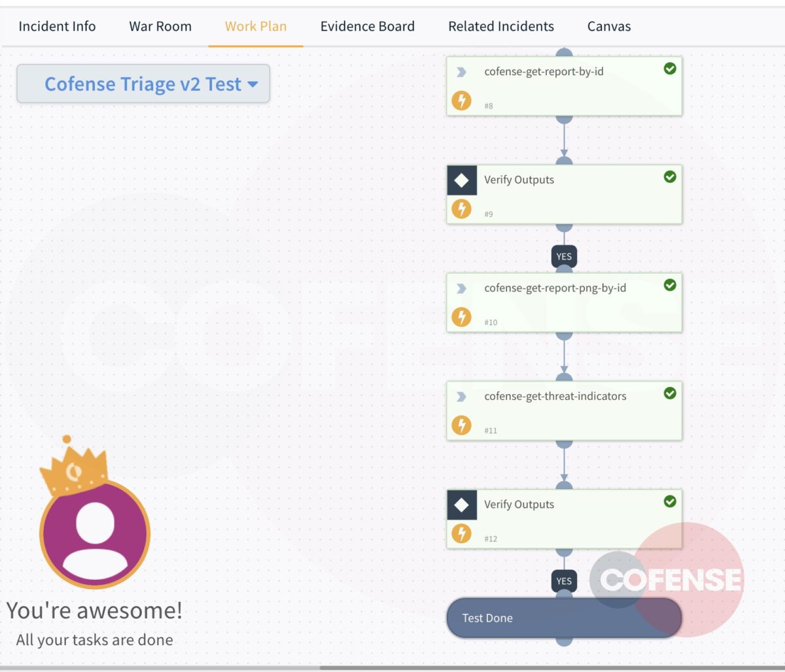The height and width of the screenshot is (672, 785).
Task: Click green checkmark on cofense-get-threat-indicators task
Action: click(x=670, y=394)
